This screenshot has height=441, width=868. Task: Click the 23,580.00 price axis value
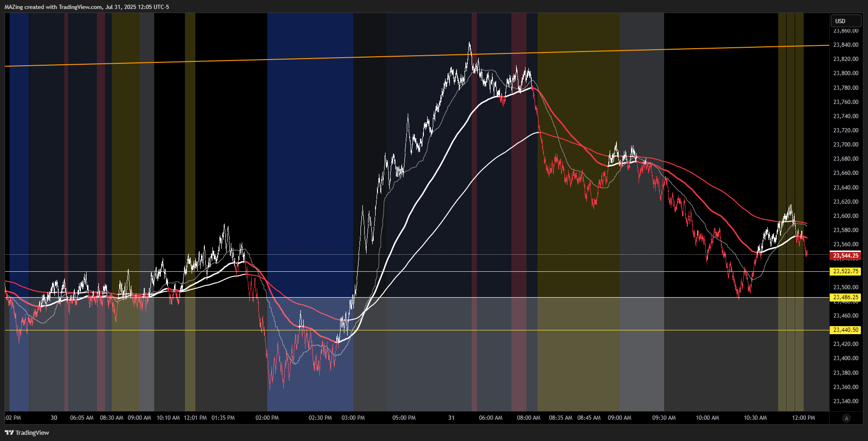tap(846, 230)
